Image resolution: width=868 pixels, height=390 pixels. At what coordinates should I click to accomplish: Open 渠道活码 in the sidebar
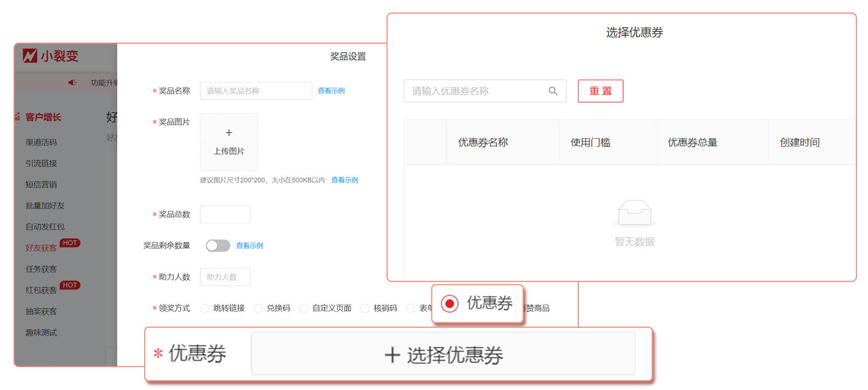tap(41, 143)
